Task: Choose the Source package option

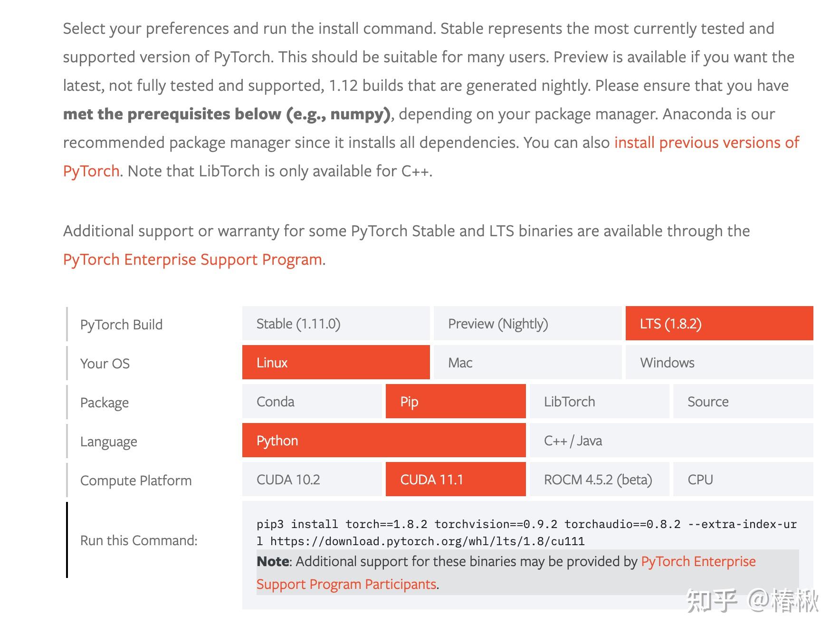Action: coord(743,402)
